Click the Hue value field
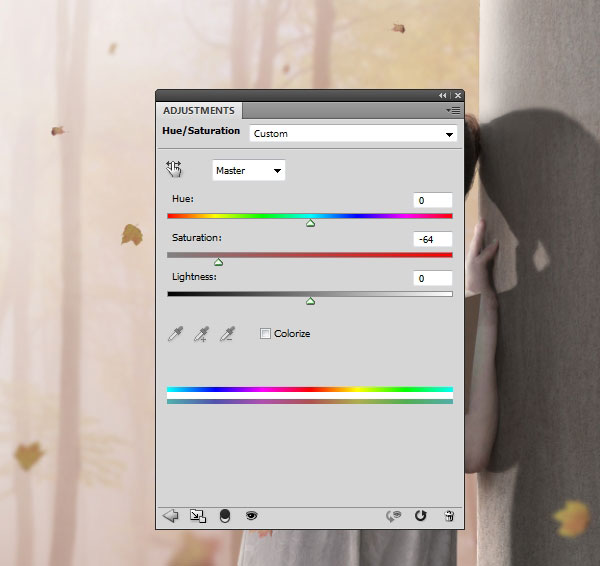 point(432,200)
